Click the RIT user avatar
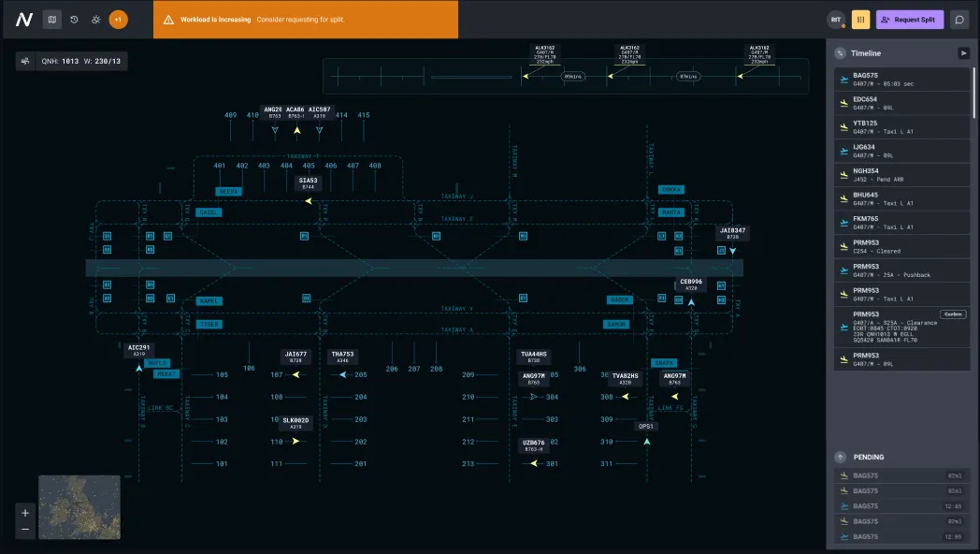 pyautogui.click(x=835, y=20)
